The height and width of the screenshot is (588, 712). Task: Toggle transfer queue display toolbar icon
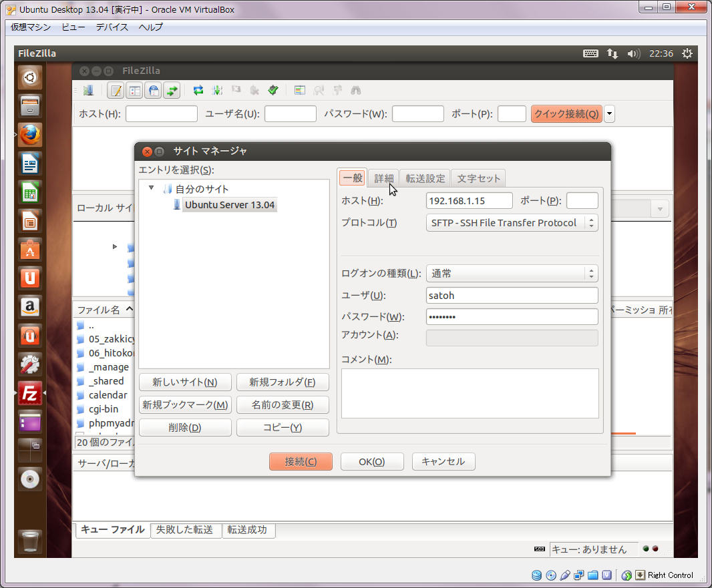pos(172,91)
